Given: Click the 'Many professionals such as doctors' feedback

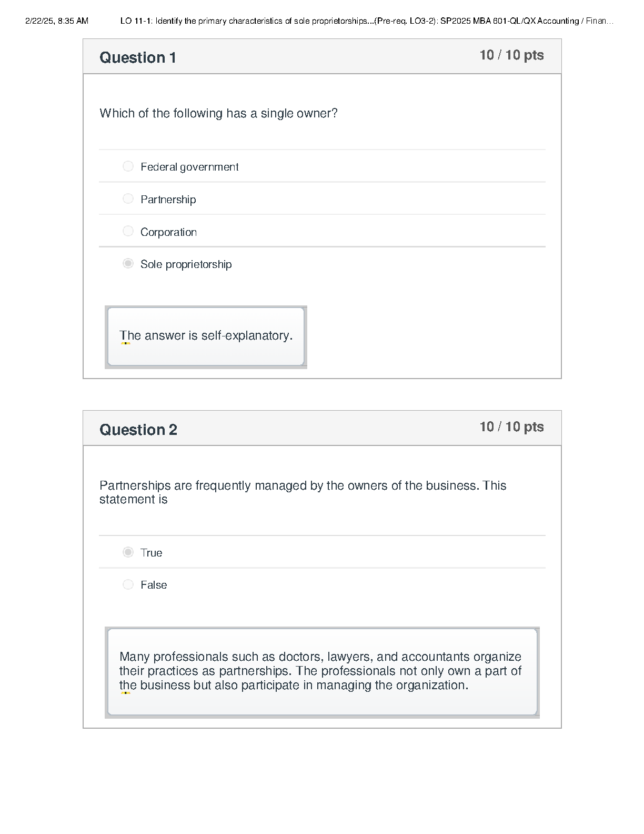Looking at the screenshot, I should pos(320,671).
